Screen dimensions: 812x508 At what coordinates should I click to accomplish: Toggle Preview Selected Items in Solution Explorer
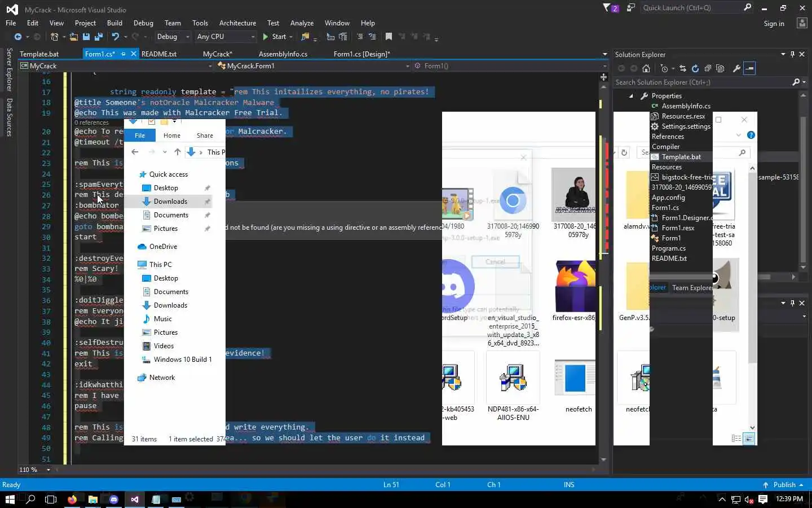click(749, 68)
